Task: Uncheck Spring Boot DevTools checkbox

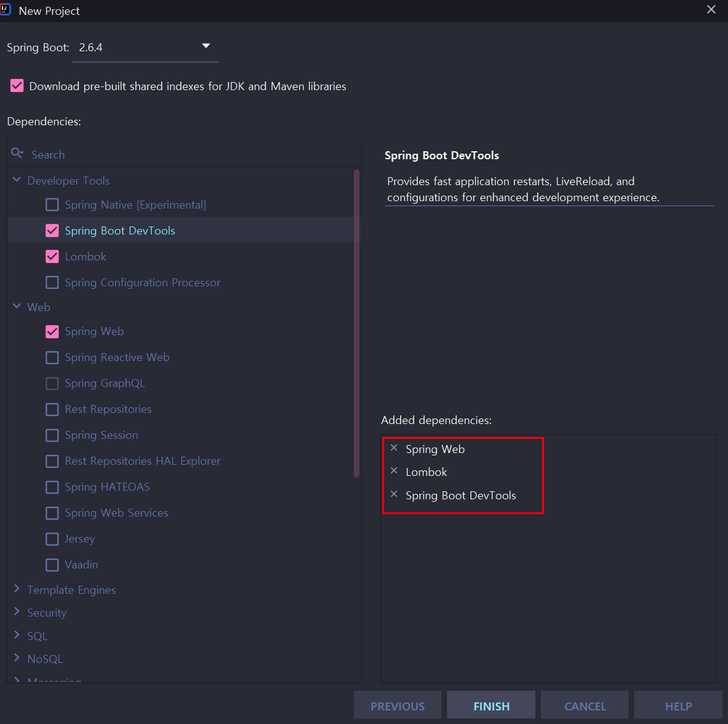Action: (52, 231)
